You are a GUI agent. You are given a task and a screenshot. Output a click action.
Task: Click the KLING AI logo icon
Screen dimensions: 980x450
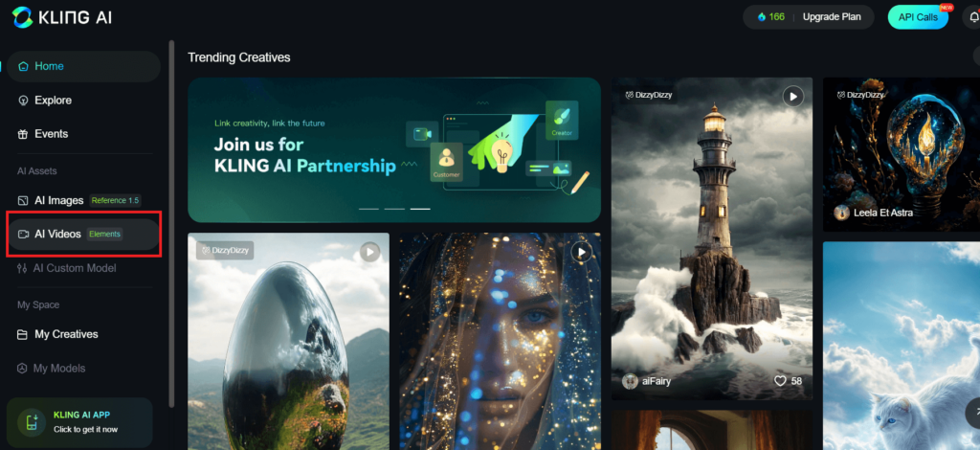(23, 17)
